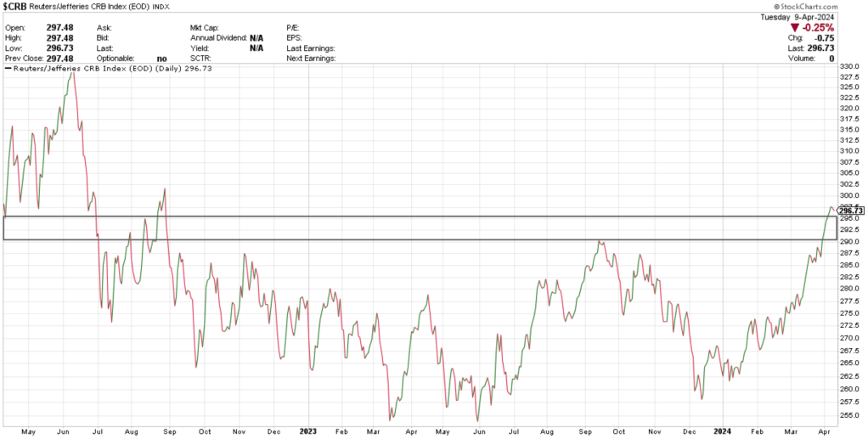The width and height of the screenshot is (868, 439).
Task: Select the -0.25% percent change value
Action: 817,28
